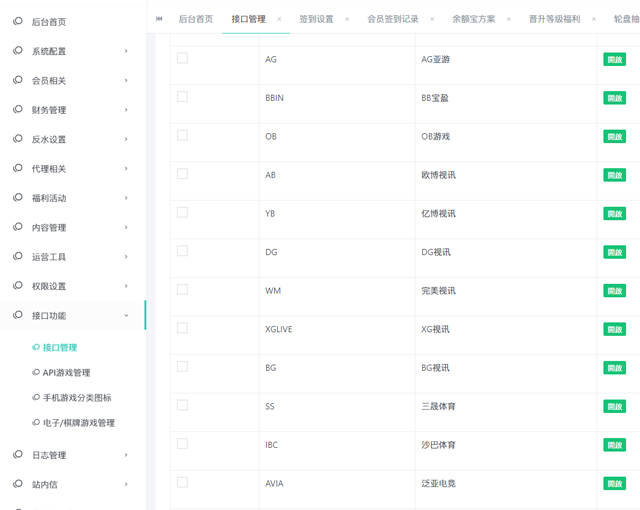Click the 站内信 sidebar icon
This screenshot has height=510, width=640.
coord(18,484)
